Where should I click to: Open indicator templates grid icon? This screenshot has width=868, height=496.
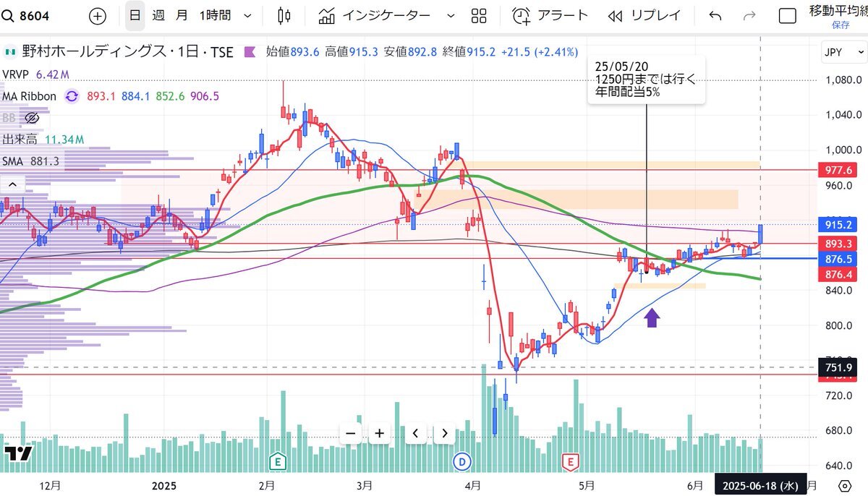(x=479, y=16)
